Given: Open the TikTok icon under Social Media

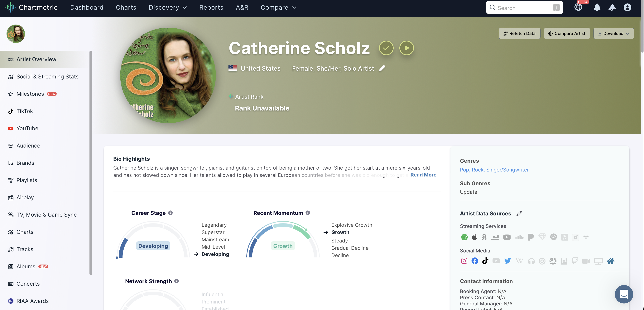Looking at the screenshot, I should click(485, 261).
